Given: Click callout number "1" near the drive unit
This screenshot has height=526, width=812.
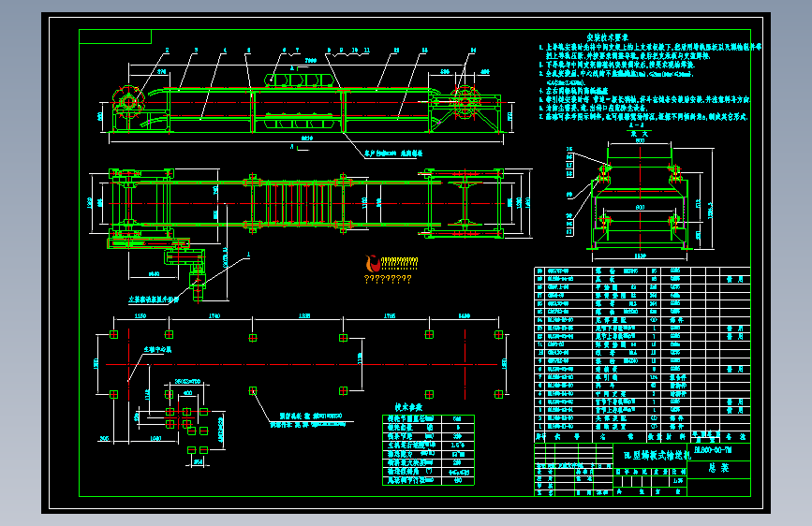Looking at the screenshot, I should (x=248, y=255).
